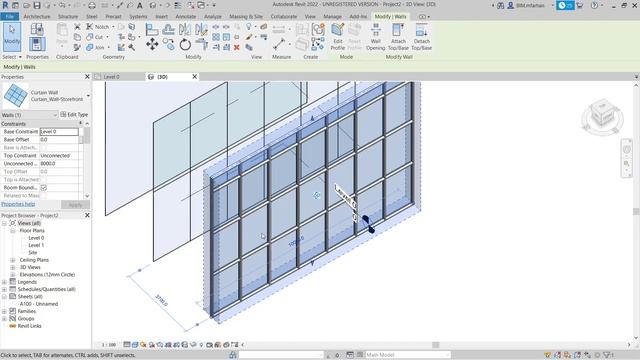
Task: Close the Properties palette
Action: [87, 77]
